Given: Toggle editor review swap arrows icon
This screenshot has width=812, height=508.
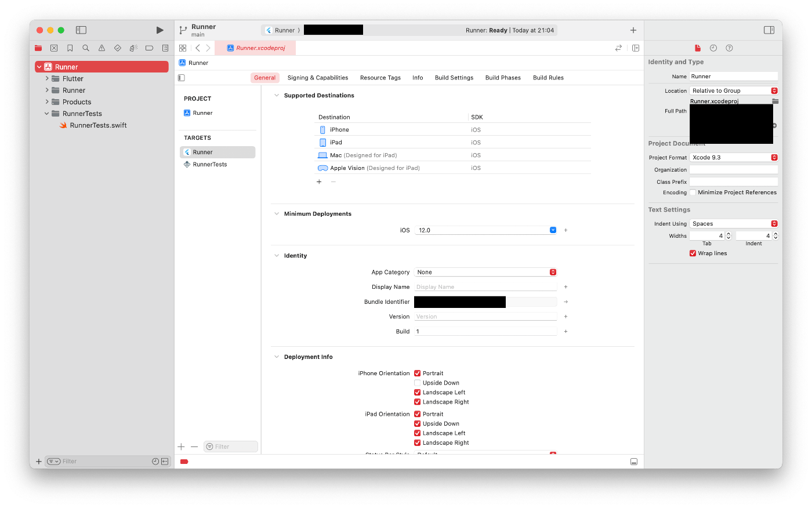Looking at the screenshot, I should (x=618, y=48).
